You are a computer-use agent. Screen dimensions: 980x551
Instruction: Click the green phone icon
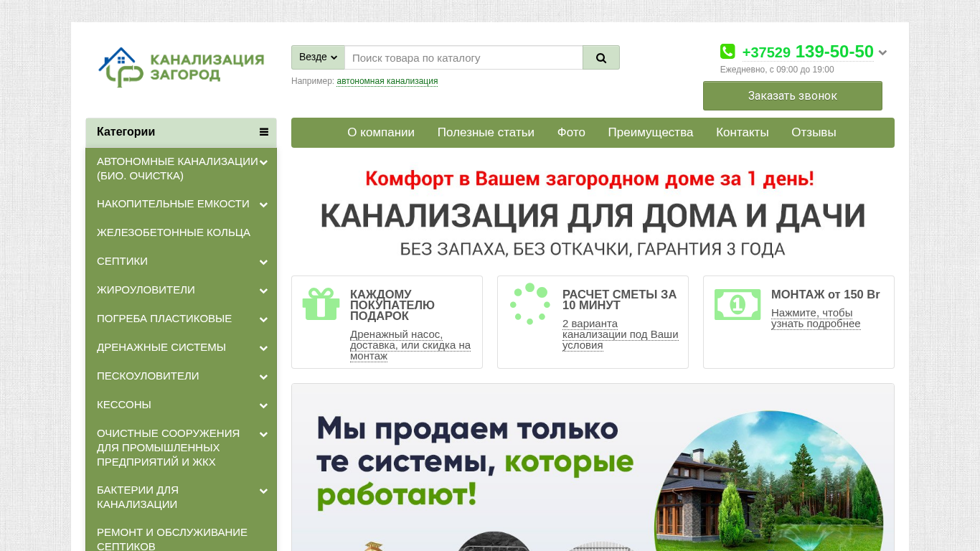(x=727, y=52)
